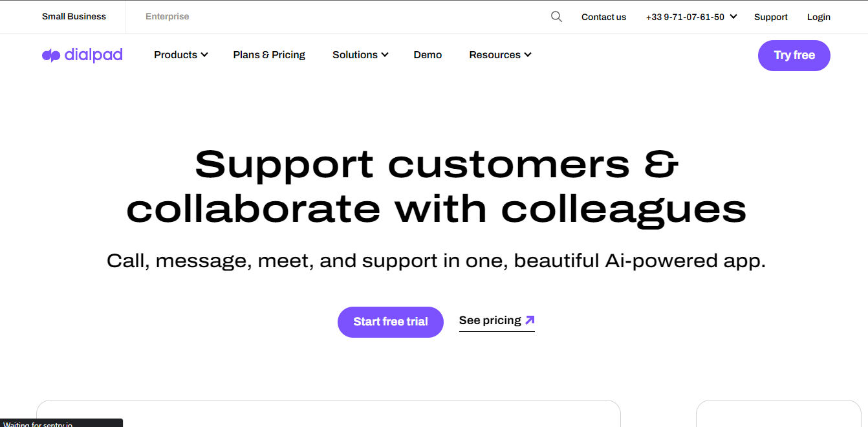
Task: Click the "Support customers & collaborate" headline
Action: click(x=436, y=186)
